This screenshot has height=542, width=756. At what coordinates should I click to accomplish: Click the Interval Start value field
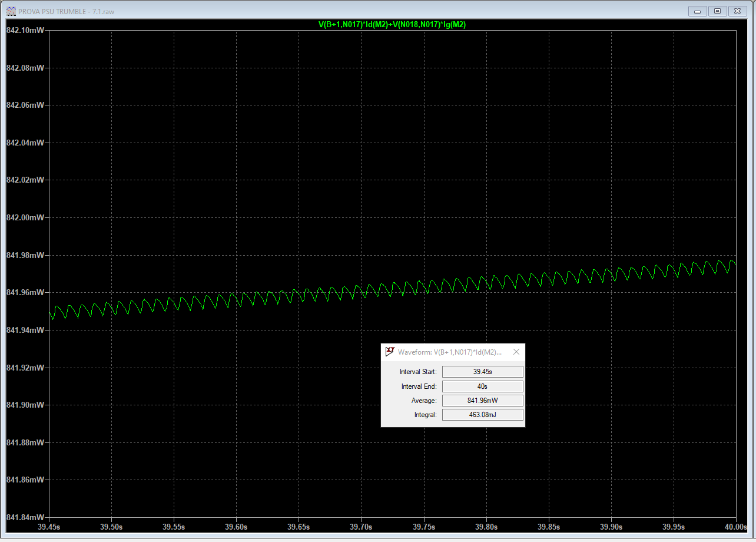pyautogui.click(x=482, y=372)
